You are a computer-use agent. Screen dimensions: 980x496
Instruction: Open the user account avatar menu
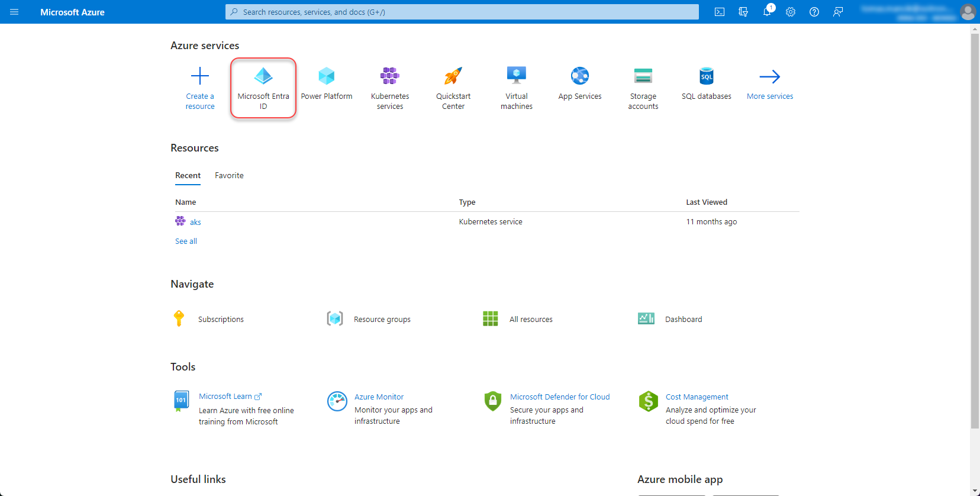(968, 12)
